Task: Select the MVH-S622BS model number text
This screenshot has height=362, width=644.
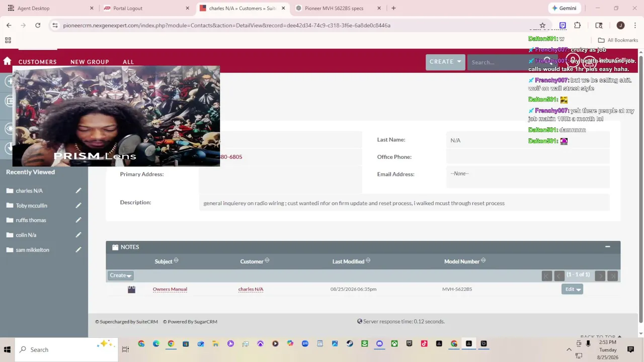Action: pos(457,289)
